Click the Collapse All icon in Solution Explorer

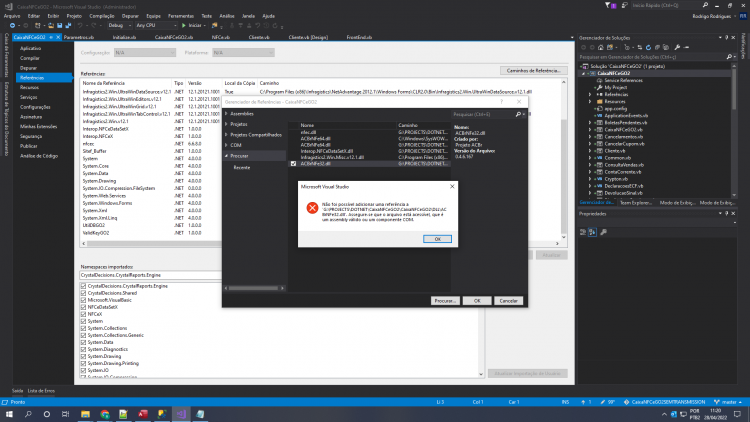coord(657,47)
